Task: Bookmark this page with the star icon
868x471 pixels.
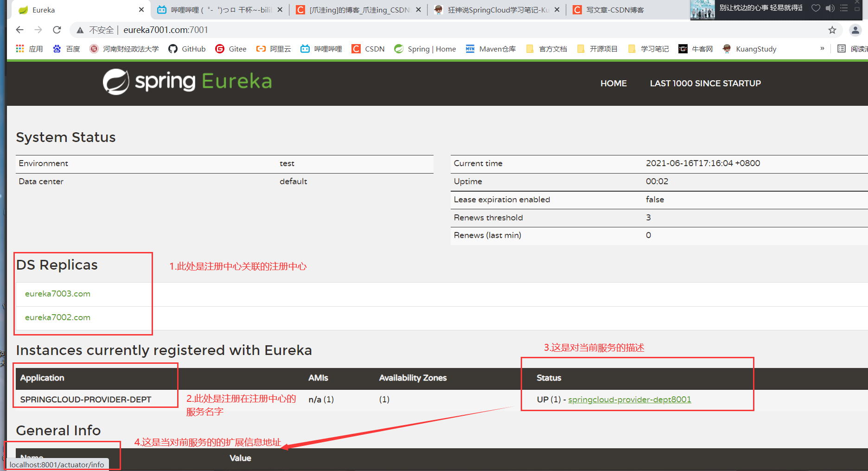Action: click(x=832, y=30)
